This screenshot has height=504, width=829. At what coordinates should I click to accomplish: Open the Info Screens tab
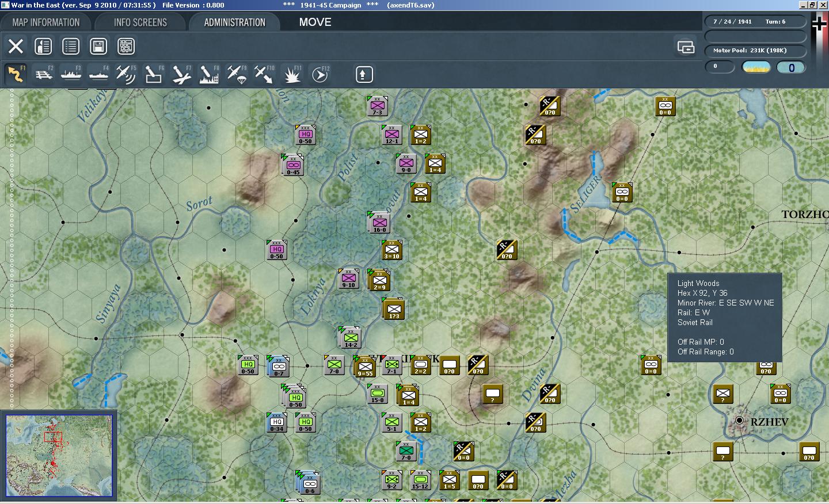140,22
